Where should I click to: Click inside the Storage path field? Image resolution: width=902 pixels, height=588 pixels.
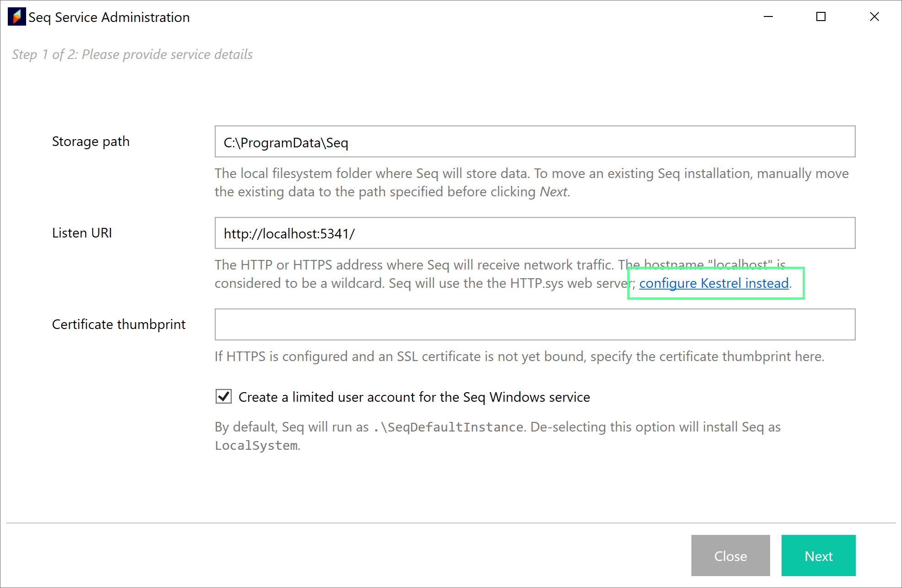[534, 142]
